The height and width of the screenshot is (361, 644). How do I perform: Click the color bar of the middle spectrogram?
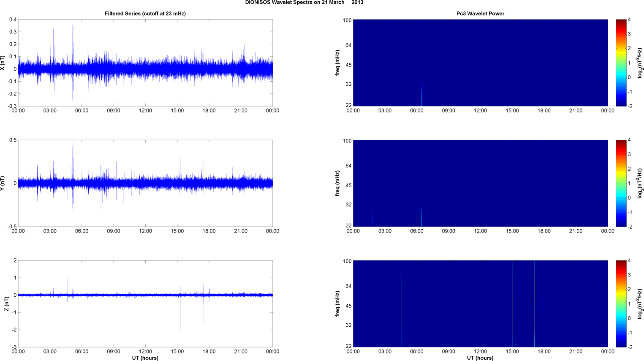pyautogui.click(x=621, y=183)
